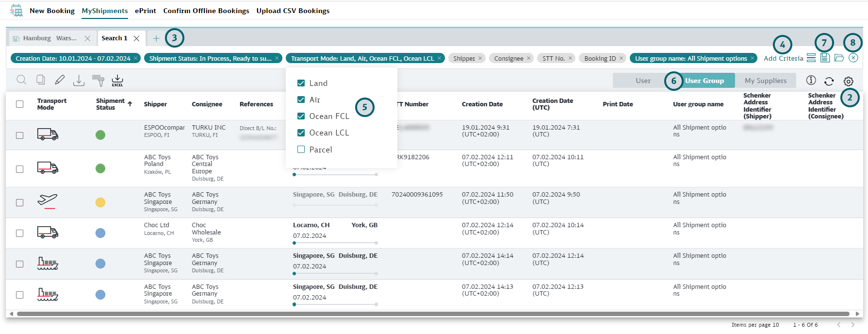Click the copy shipment icon
The height and width of the screenshot is (334, 868).
[41, 80]
